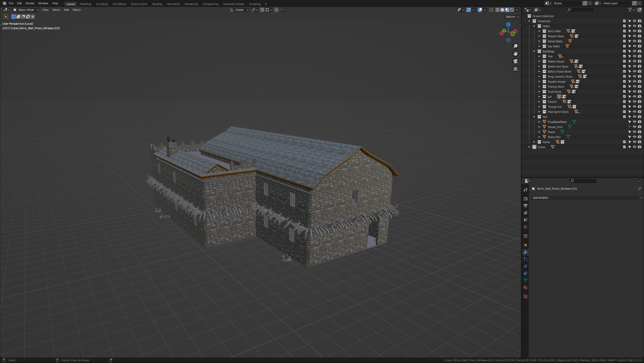This screenshot has height=363, width=644.
Task: Open the Object properties tab (orange square)
Action: tap(525, 245)
